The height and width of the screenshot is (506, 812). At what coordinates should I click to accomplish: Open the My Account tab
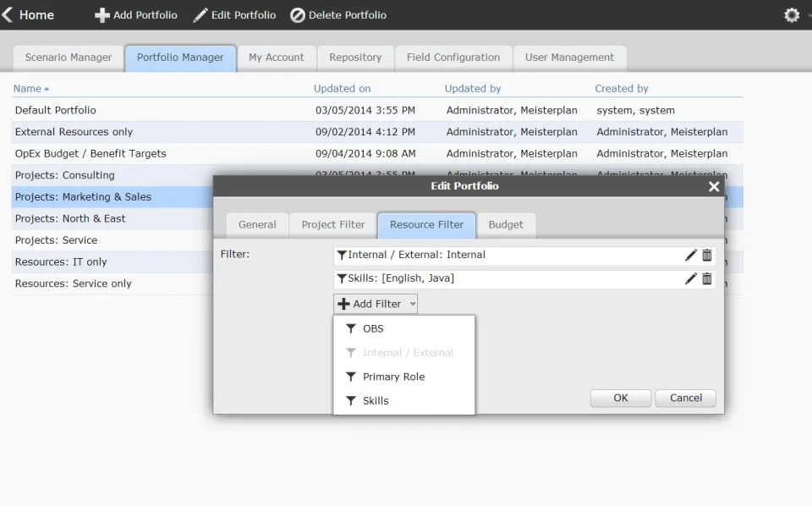tap(276, 58)
